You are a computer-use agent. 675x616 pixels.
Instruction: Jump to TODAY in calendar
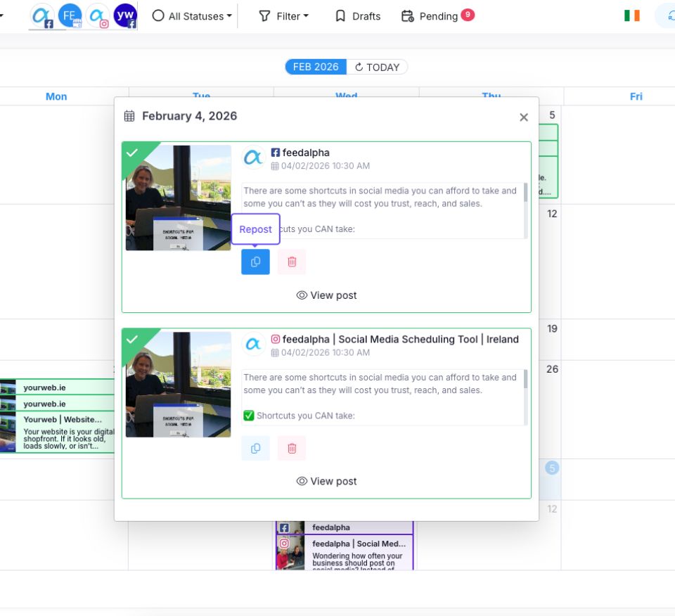pos(377,67)
